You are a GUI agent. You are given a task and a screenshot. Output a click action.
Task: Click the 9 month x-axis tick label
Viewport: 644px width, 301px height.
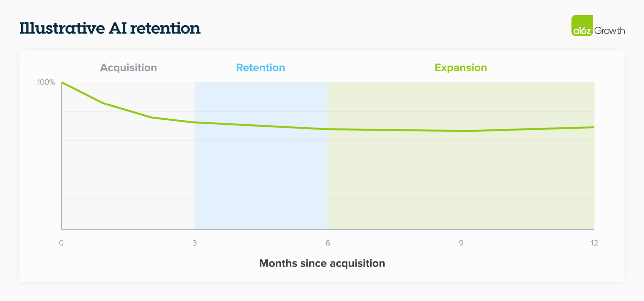click(x=461, y=243)
